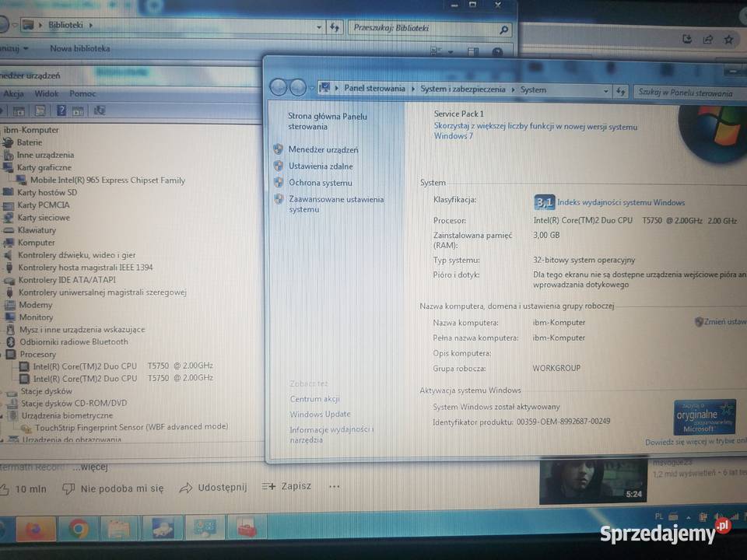
Task: Click Nowa biblioteka in toolbar
Action: click(79, 48)
